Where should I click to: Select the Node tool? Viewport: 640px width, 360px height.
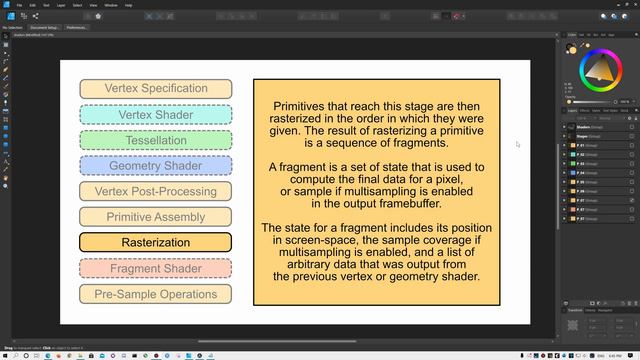click(6, 53)
